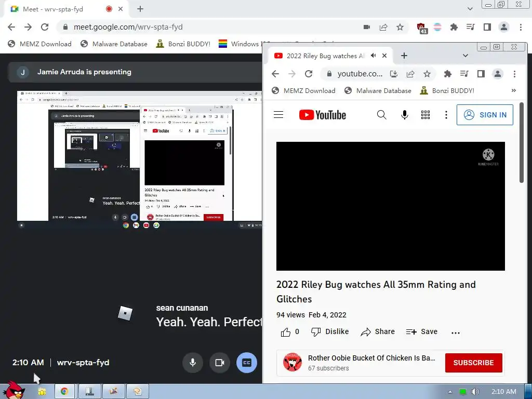Click the YouTube page vertical scrollbar
532x399 pixels.
pos(522,142)
